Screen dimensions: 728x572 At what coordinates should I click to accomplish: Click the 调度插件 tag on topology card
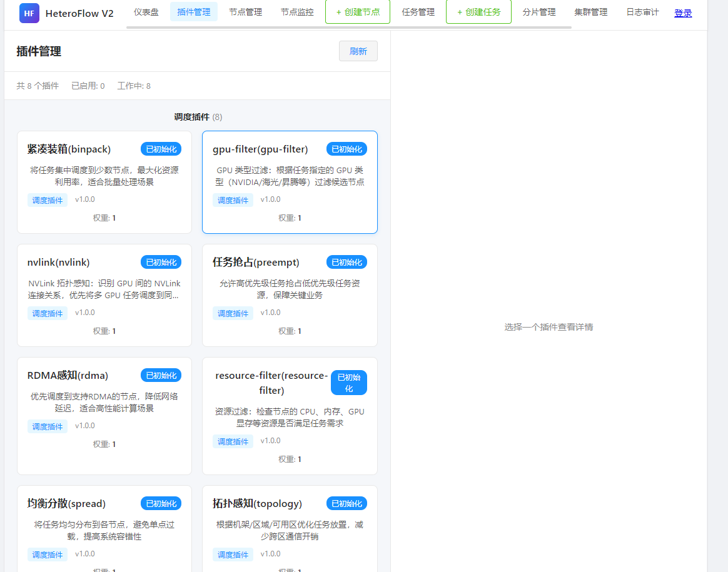coord(233,554)
